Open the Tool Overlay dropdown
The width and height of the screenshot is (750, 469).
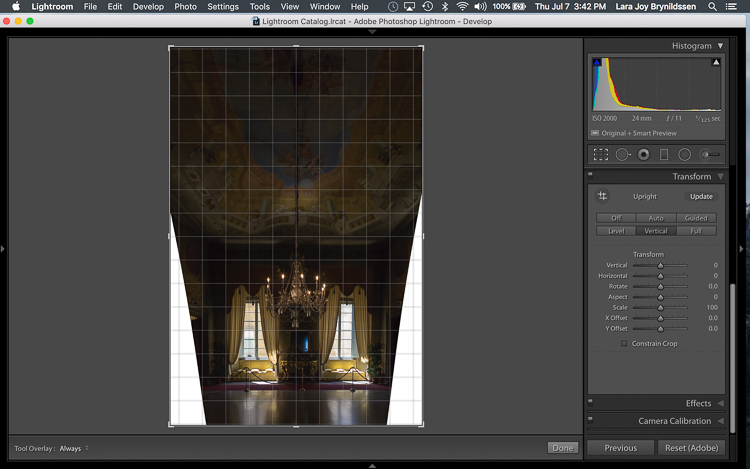click(74, 448)
